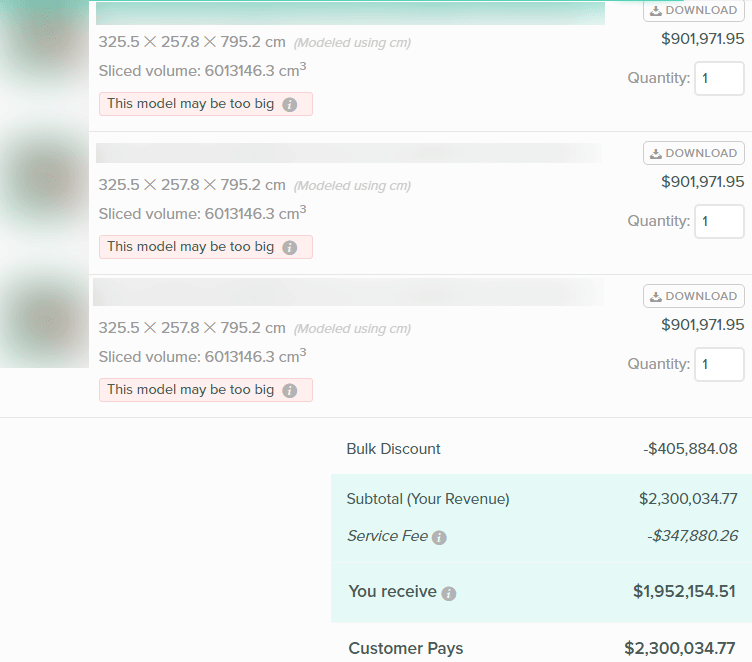This screenshot has width=752, height=662.
Task: Click info icon in bottom model's size warning
Action: (290, 390)
